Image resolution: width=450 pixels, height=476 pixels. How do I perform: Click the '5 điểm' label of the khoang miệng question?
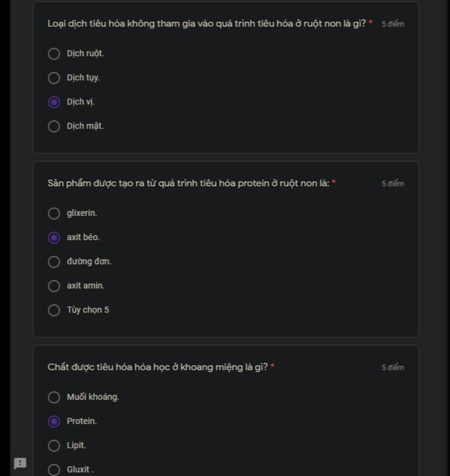[393, 368]
